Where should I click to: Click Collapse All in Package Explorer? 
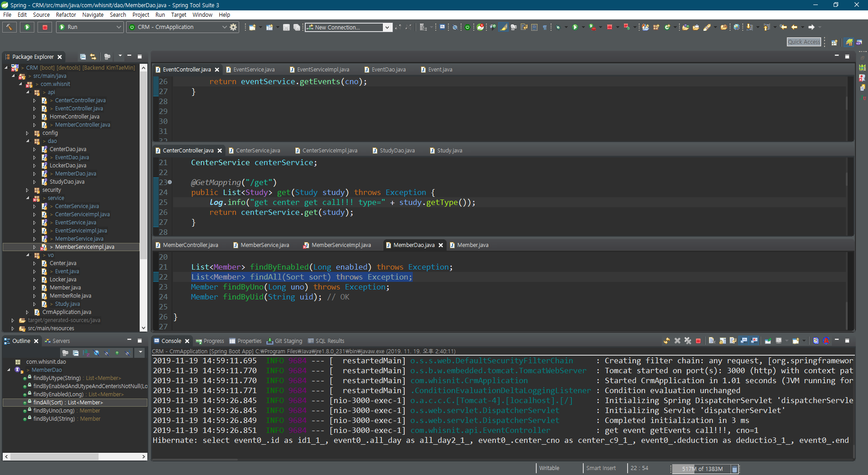[x=83, y=57]
